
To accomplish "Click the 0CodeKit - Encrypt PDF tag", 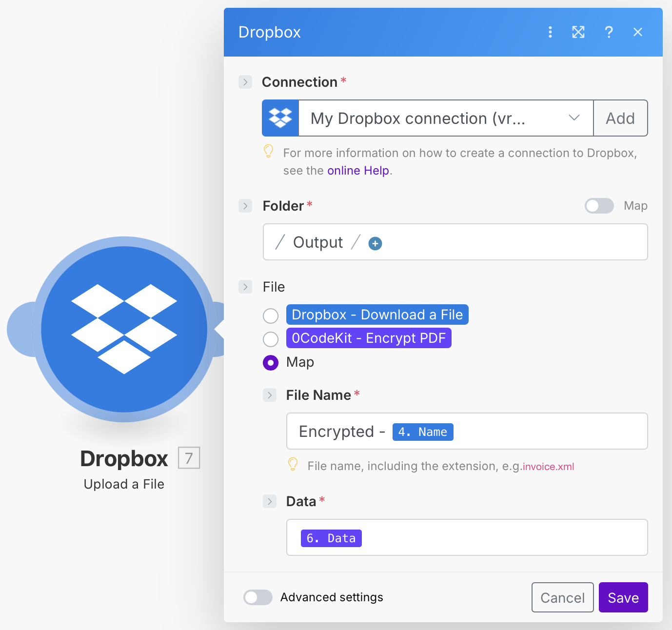I will pos(369,338).
